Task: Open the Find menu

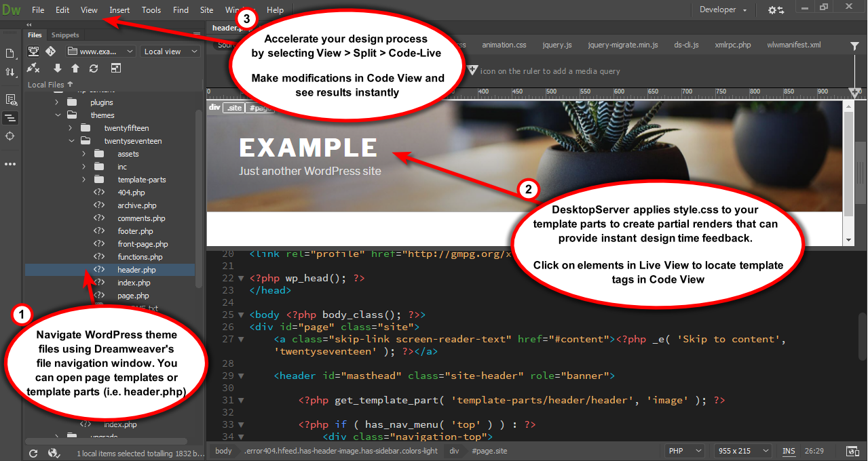Action: 181,10
